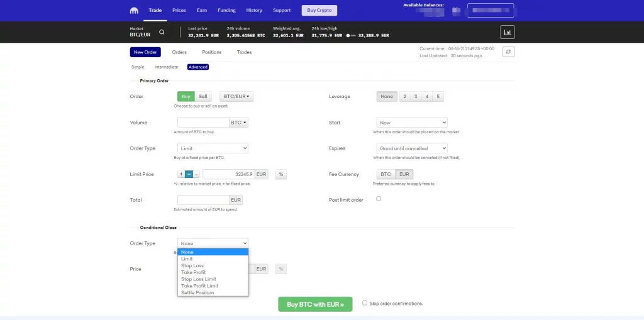
Task: Click the Buy Crypto button
Action: tap(319, 11)
